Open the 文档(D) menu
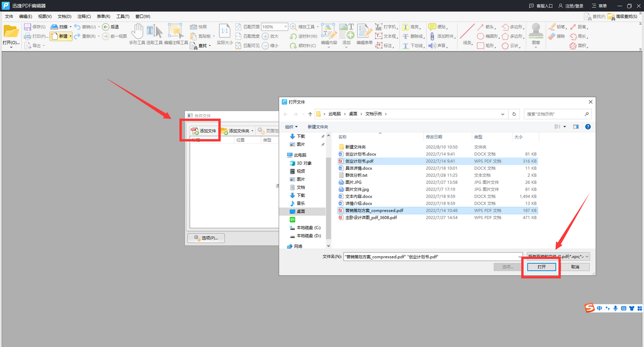Viewport: 644px width, 347px height. (x=64, y=17)
